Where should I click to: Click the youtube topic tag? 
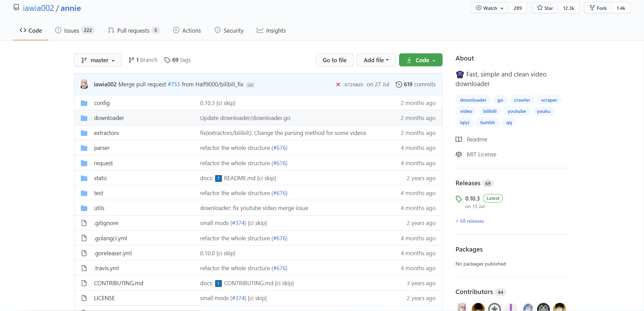tap(517, 111)
